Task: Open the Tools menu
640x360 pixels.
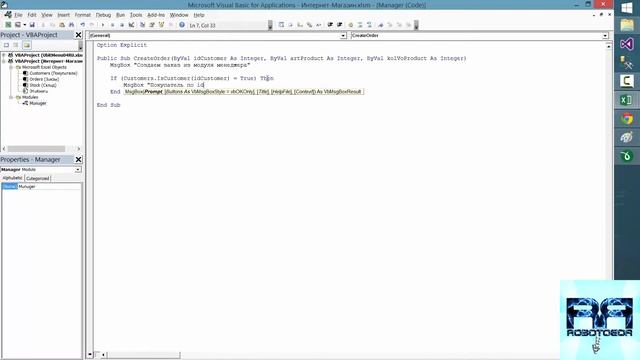Action: (x=136, y=15)
